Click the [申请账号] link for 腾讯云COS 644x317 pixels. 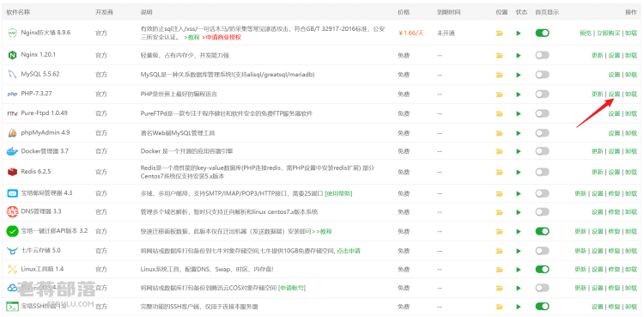coord(292,288)
